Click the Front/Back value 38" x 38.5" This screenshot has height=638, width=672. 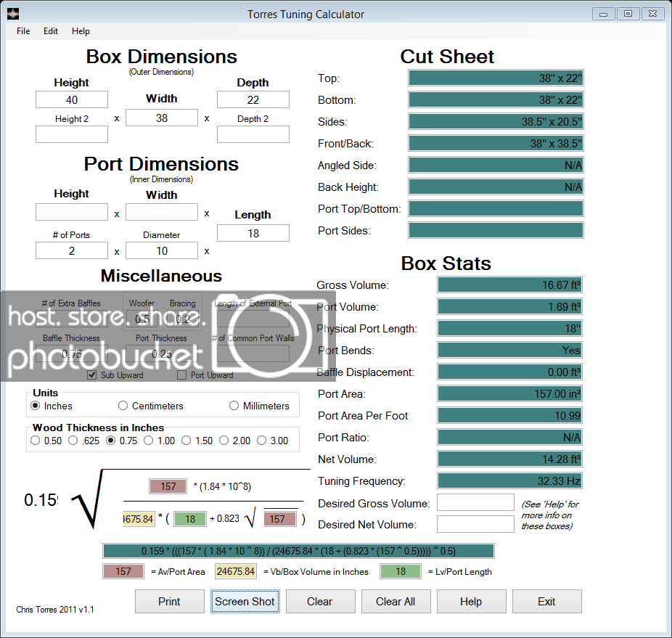(496, 143)
